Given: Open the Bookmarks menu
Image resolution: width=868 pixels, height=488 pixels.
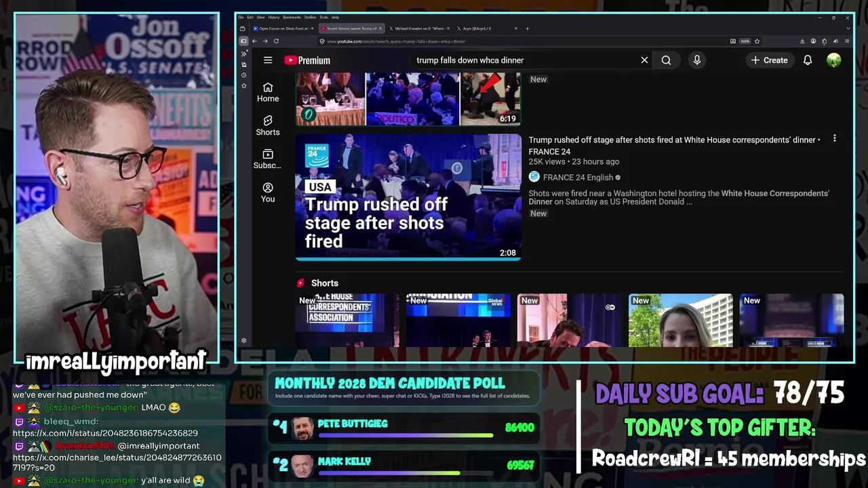Looking at the screenshot, I should (x=292, y=17).
